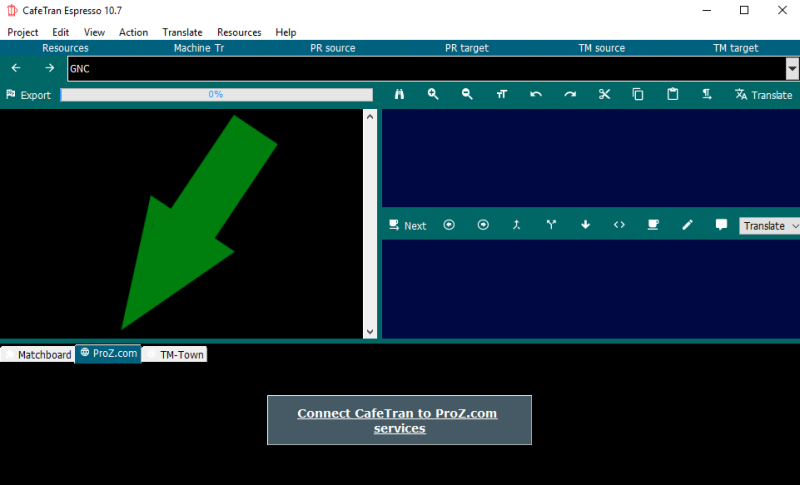Click the 0% progress bar

tap(216, 94)
